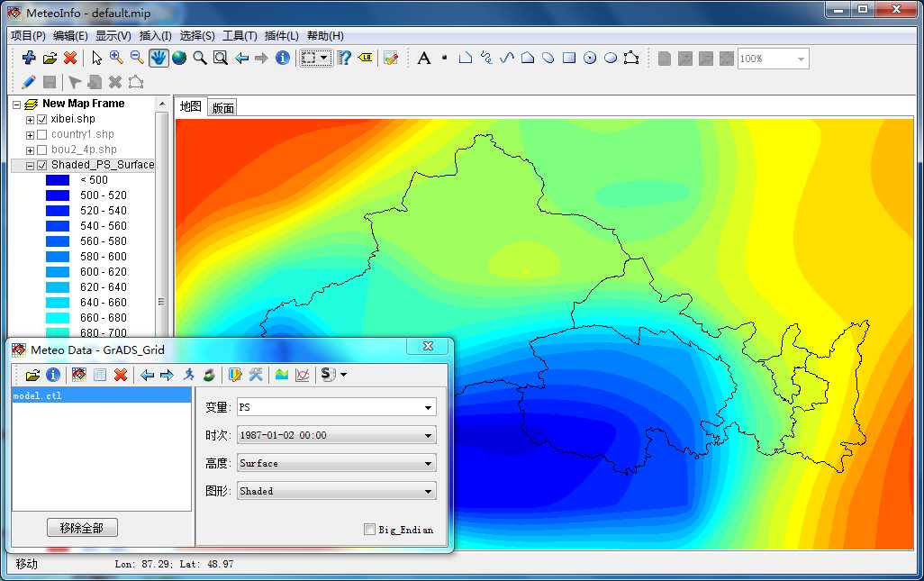This screenshot has width=924, height=581.
Task: Open the 高度 level dropdown showing Surface
Action: 337,463
